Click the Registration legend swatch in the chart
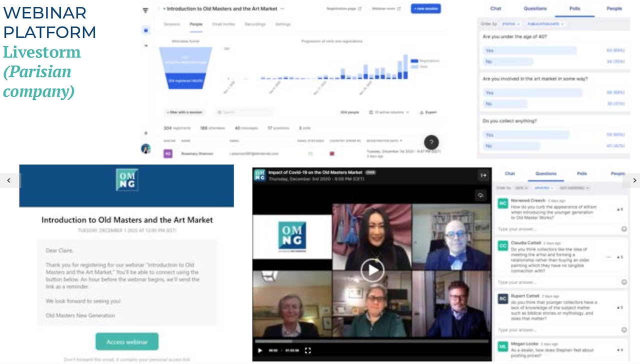This screenshot has height=364, width=640. click(413, 60)
